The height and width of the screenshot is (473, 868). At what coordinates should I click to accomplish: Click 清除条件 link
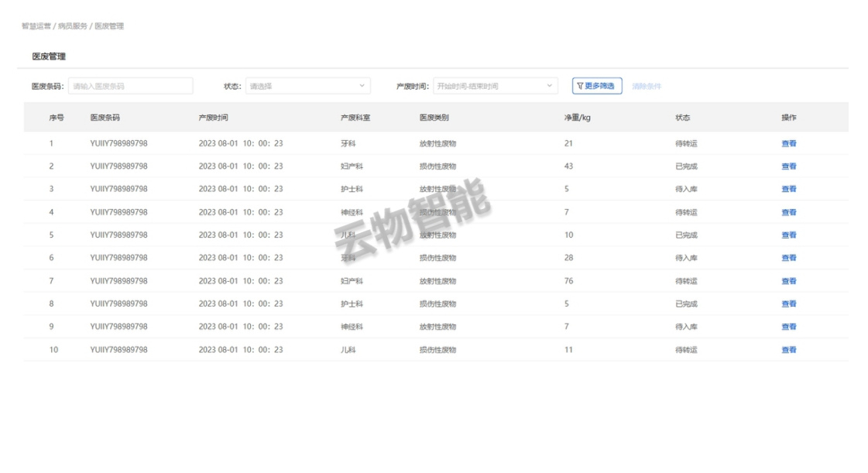(x=647, y=86)
